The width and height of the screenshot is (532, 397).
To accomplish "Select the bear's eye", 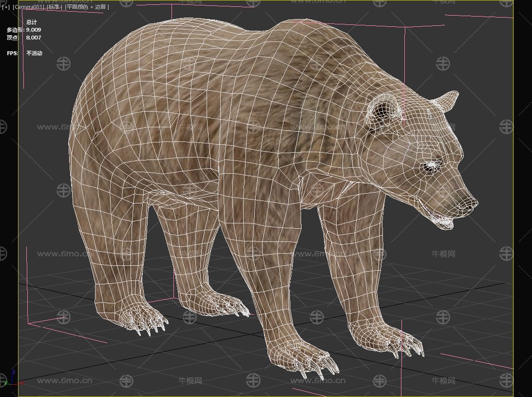I will tap(431, 166).
